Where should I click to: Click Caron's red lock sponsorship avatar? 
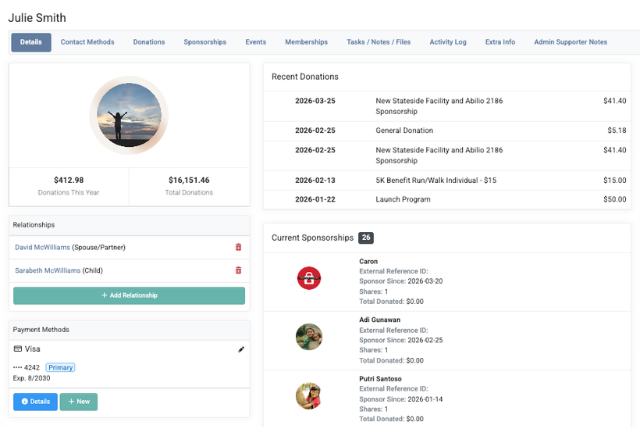click(309, 278)
